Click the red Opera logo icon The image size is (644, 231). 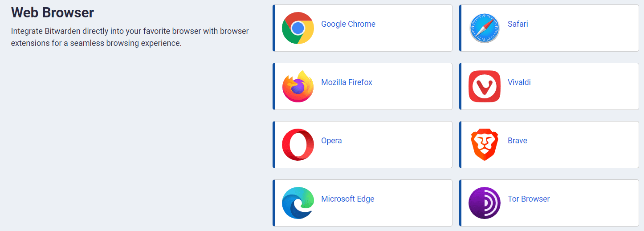tap(298, 145)
